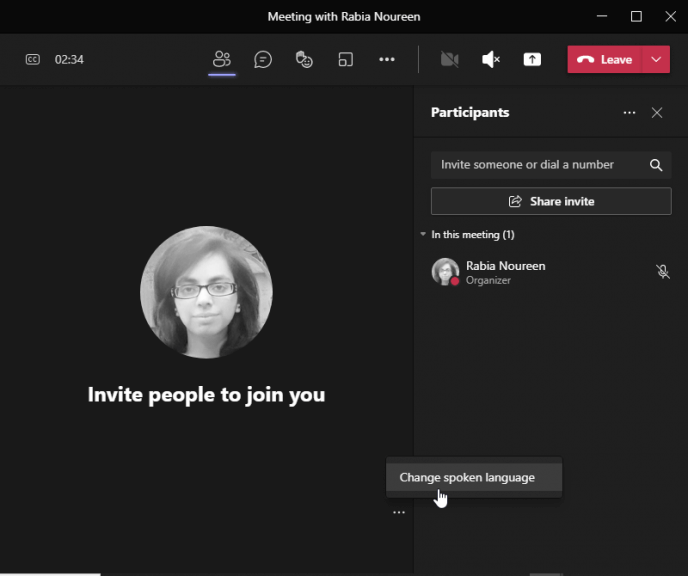
Task: Open reactions and raise hand menu
Action: tap(304, 59)
